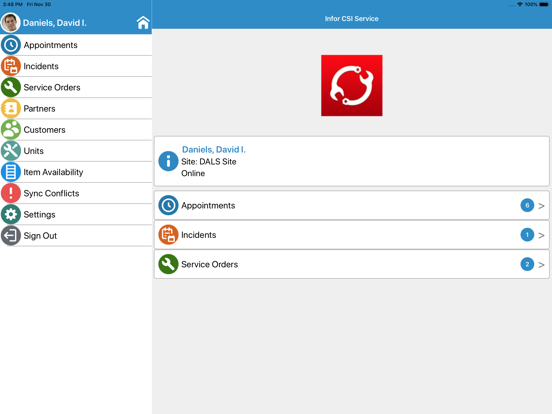
Task: Tap the Home icon in sidebar header
Action: (x=143, y=23)
